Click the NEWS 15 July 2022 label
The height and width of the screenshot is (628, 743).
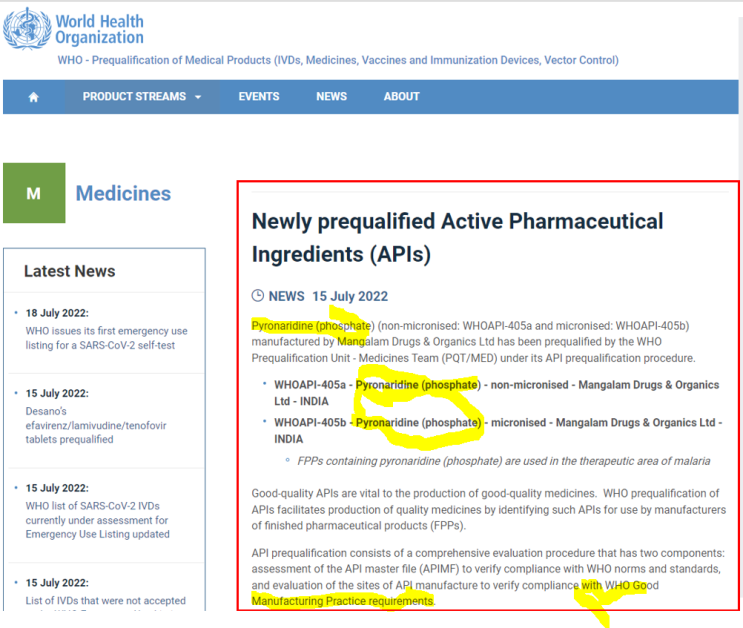tap(328, 296)
